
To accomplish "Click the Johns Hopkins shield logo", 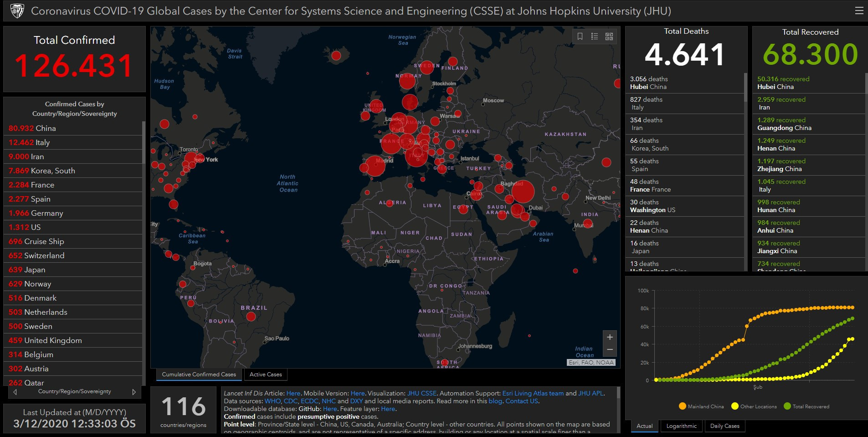I will [17, 10].
